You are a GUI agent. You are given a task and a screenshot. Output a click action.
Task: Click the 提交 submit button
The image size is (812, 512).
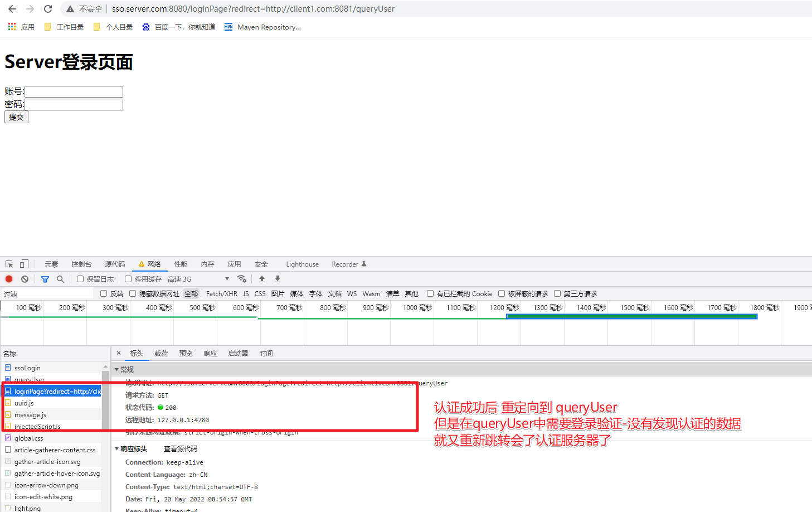click(16, 117)
